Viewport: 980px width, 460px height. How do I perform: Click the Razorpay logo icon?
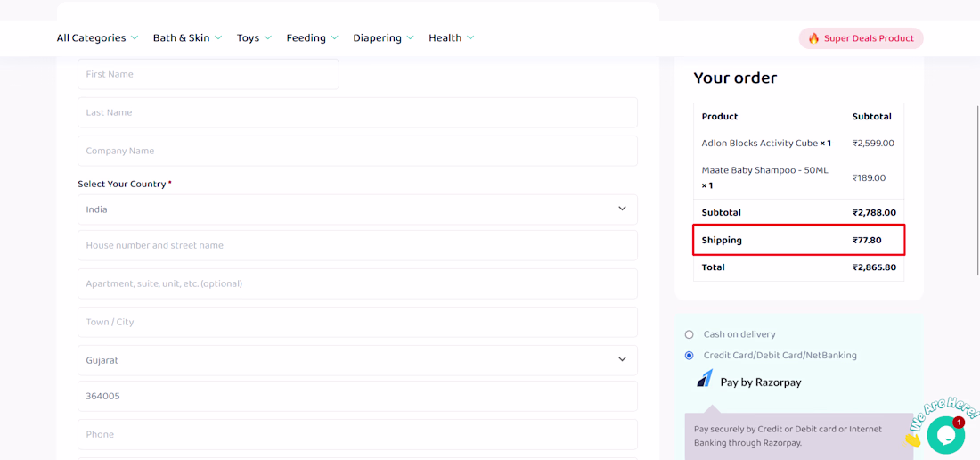(705, 379)
